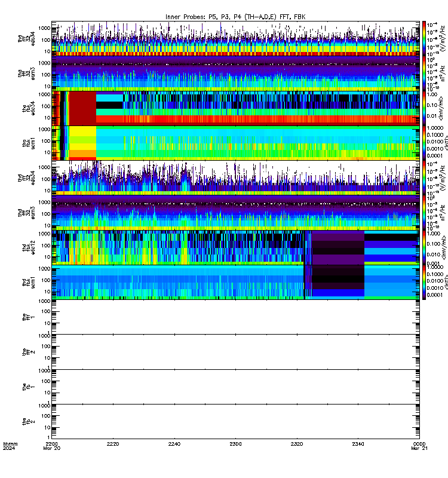Select the thd fff 32 edc34 panel label
This screenshot has height=478, width=448.
click(26, 177)
